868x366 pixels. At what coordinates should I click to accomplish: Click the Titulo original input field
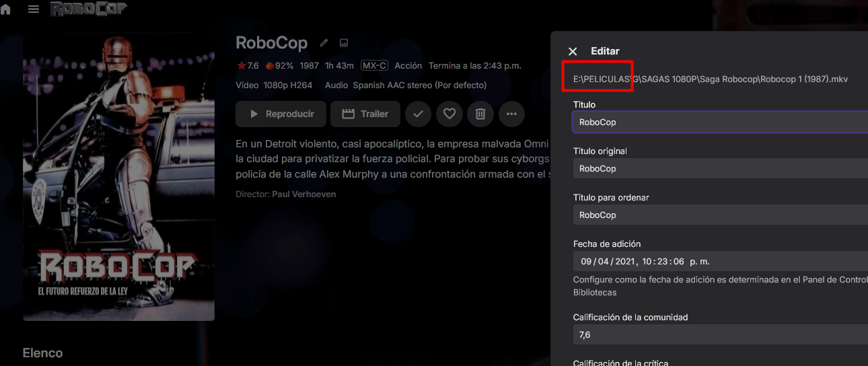(x=720, y=168)
